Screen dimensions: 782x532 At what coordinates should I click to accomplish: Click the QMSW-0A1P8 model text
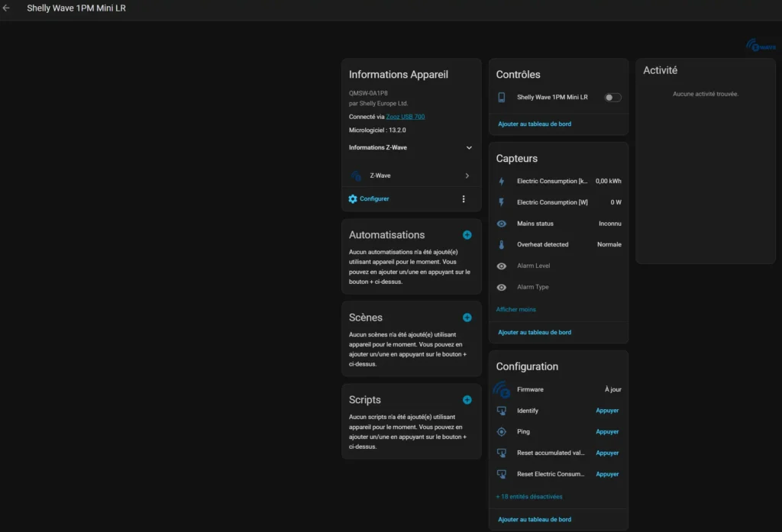[368, 93]
